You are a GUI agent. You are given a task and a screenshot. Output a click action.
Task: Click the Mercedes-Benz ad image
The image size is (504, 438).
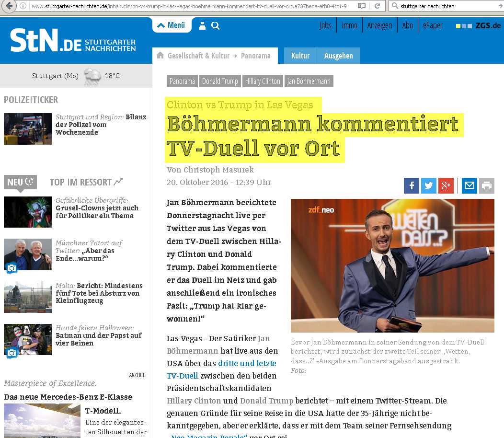[42, 421]
